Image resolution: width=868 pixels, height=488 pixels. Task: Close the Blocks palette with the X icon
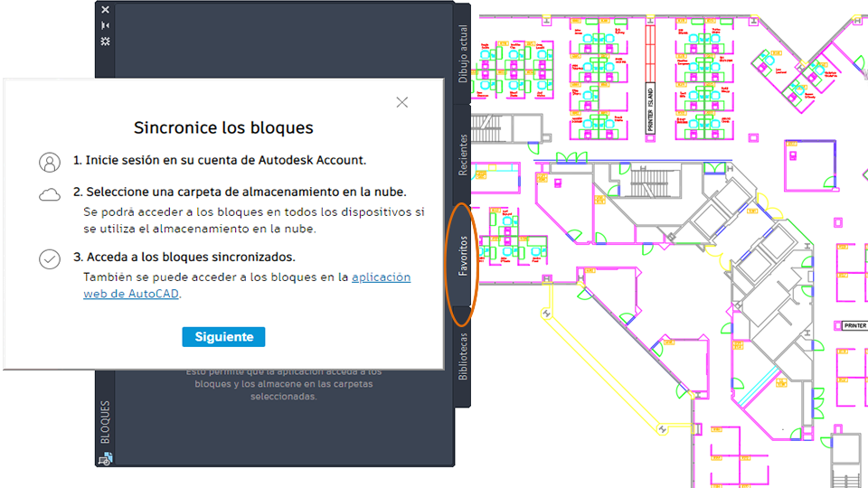(105, 9)
